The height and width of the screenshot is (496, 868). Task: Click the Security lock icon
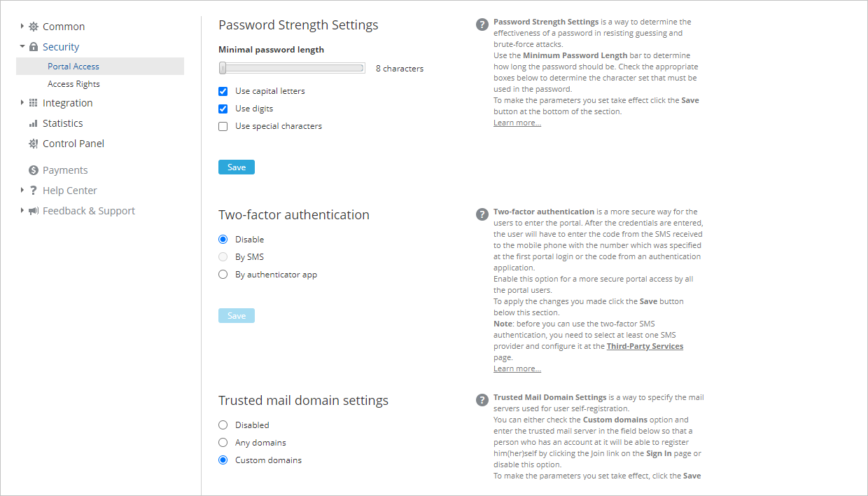(x=34, y=46)
